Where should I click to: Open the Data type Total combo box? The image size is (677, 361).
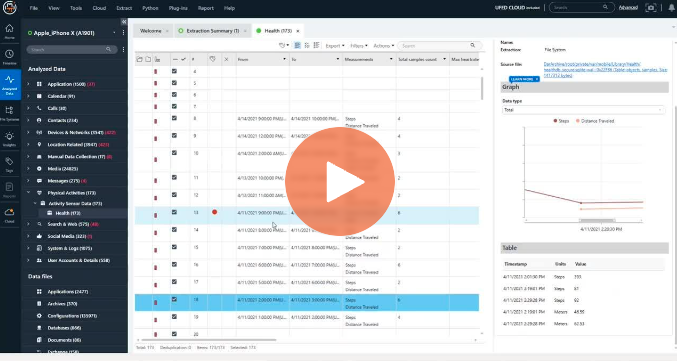tap(583, 110)
